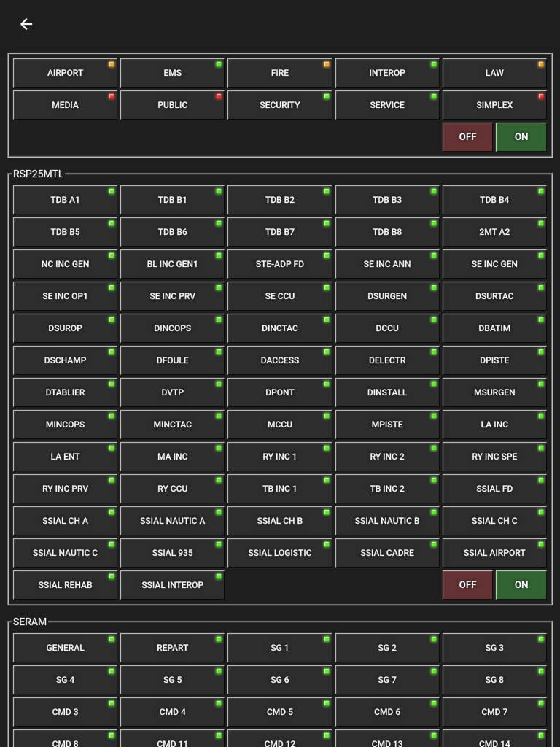This screenshot has height=747, width=560.
Task: Toggle the SSIAL NAUTIC A talkgroup
Action: point(172,521)
